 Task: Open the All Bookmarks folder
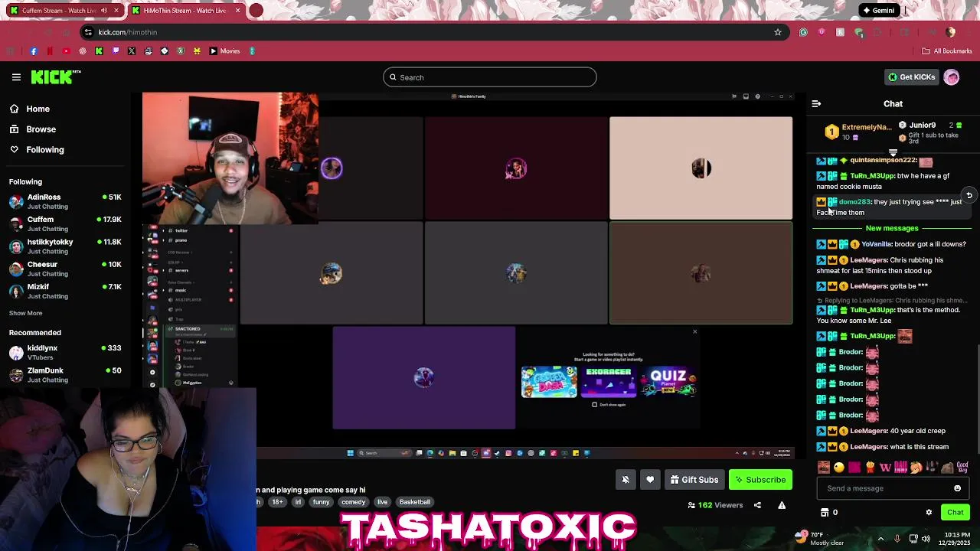tap(947, 51)
